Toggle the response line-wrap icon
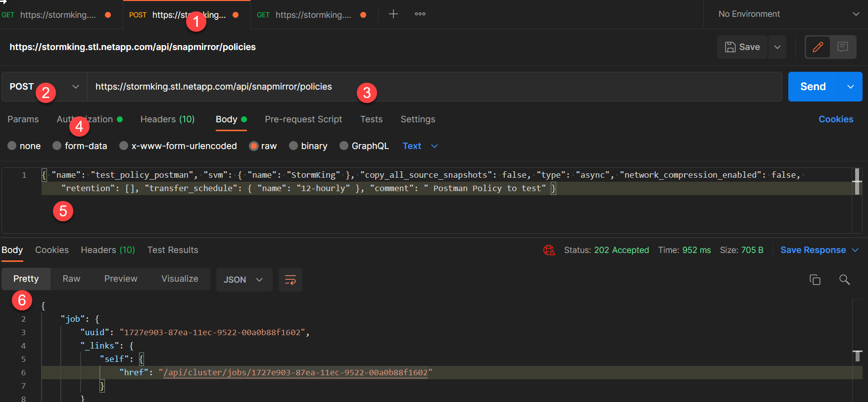This screenshot has width=868, height=402. (290, 280)
